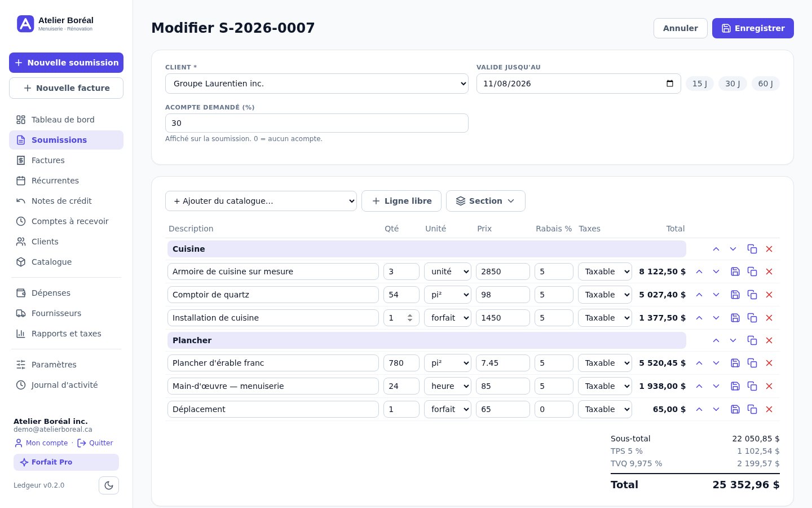Viewport: 812px width, 508px height.
Task: Open Taxes dropdown for Comptoir de quartz
Action: pyautogui.click(x=605, y=295)
